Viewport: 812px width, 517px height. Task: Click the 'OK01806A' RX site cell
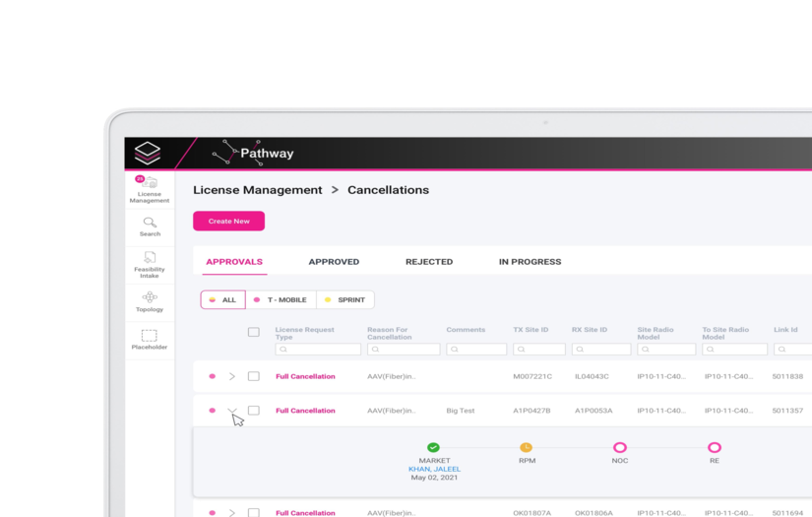pos(593,513)
